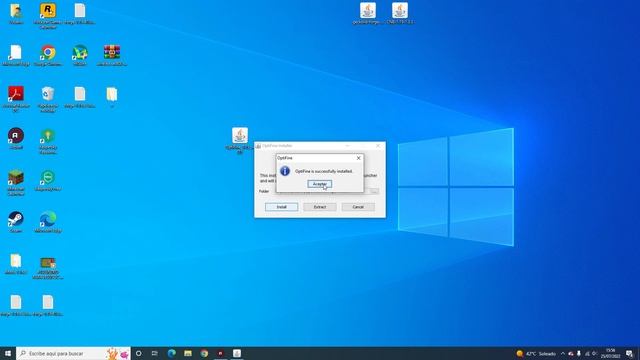The image size is (640, 360).
Task: Select the rightmost Java jar file at top of desktop
Action: pyautogui.click(x=400, y=13)
